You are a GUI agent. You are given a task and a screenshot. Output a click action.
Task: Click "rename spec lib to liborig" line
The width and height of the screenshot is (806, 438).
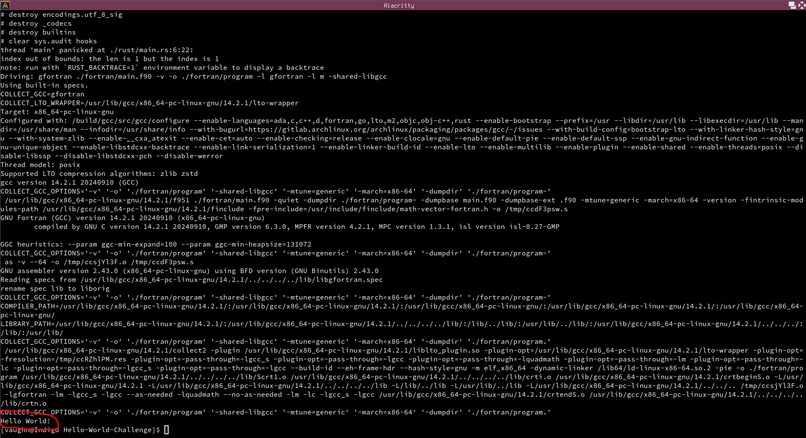click(x=55, y=288)
